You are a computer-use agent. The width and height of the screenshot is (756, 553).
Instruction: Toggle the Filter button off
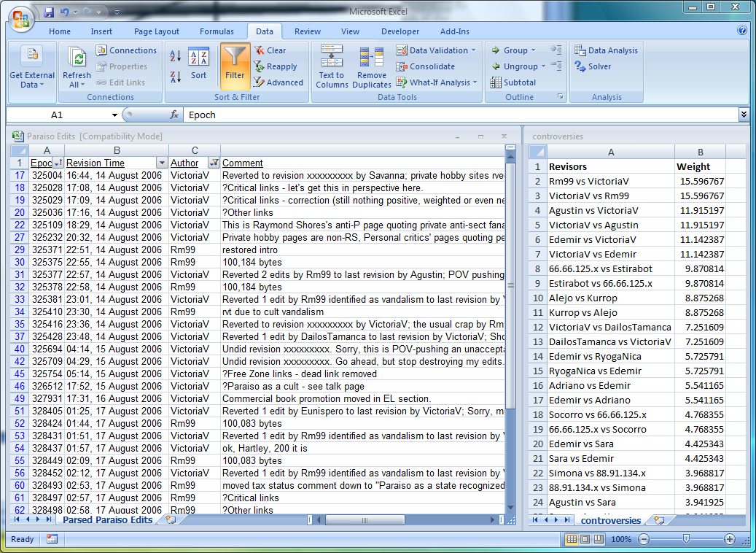235,66
